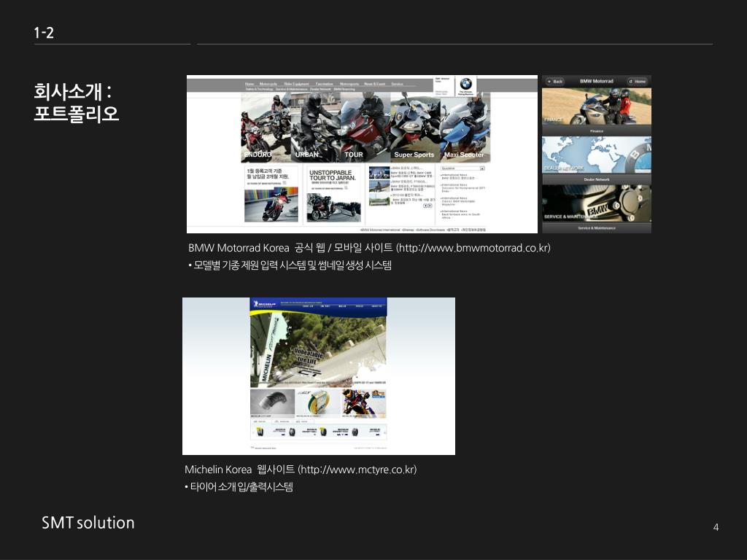This screenshot has width=747, height=560.
Task: Click the mctyre.co.kr URL caption
Action: pos(357,470)
